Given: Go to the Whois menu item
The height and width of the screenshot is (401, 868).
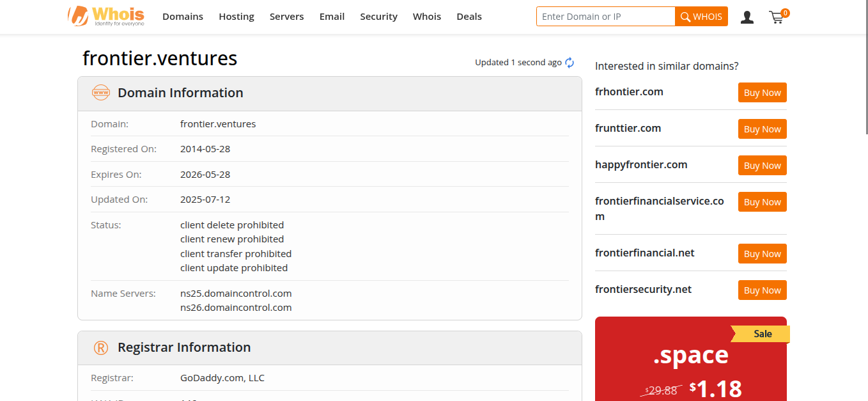Looking at the screenshot, I should click(427, 17).
